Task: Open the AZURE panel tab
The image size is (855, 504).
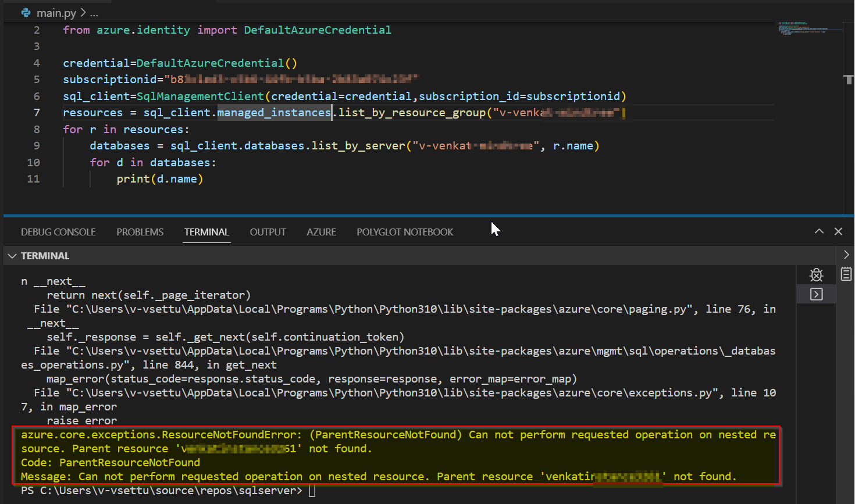Action: tap(322, 232)
